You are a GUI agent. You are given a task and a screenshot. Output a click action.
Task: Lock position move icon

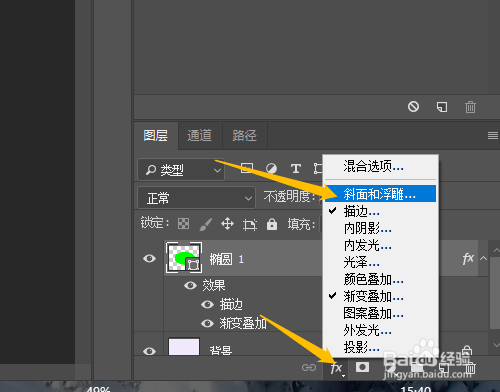click(x=227, y=224)
